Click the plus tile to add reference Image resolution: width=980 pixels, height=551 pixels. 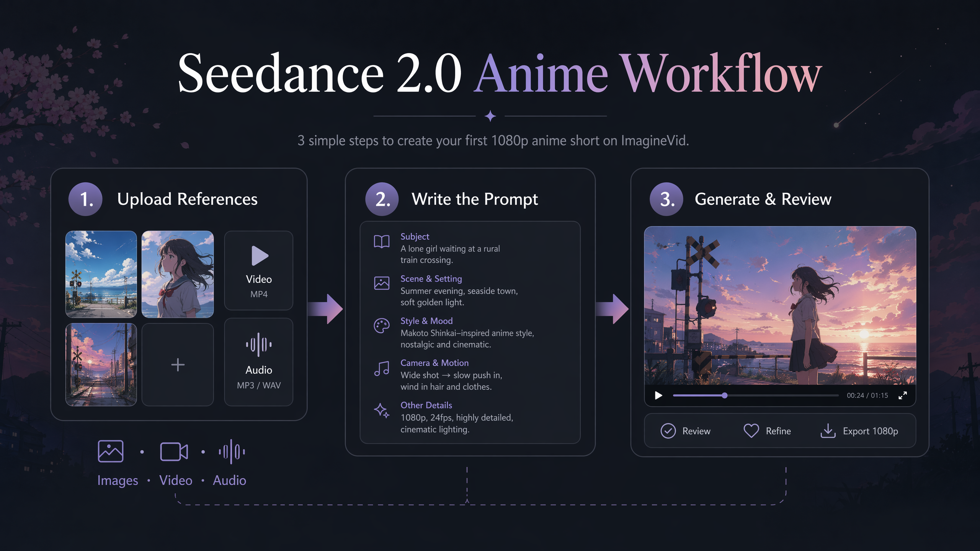click(178, 365)
